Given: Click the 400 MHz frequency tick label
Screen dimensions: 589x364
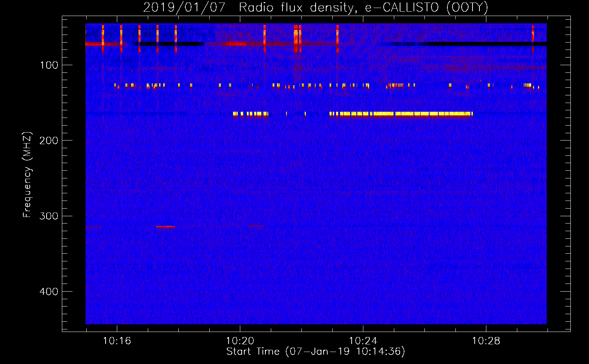Looking at the screenshot, I should [49, 292].
